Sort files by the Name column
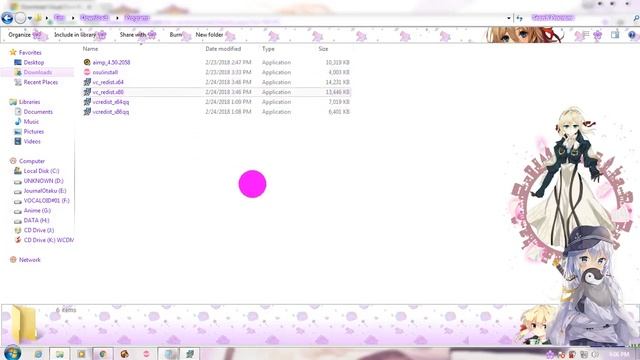640x360 pixels. point(91,49)
